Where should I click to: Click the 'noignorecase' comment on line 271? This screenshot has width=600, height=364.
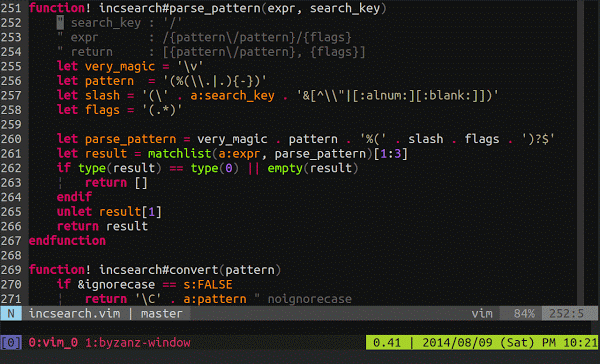pos(310,299)
